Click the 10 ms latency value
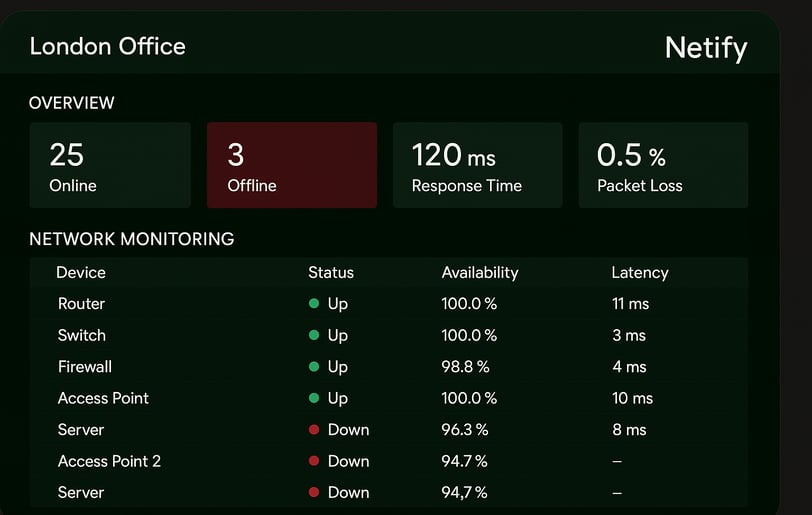The height and width of the screenshot is (515, 812). coord(632,398)
